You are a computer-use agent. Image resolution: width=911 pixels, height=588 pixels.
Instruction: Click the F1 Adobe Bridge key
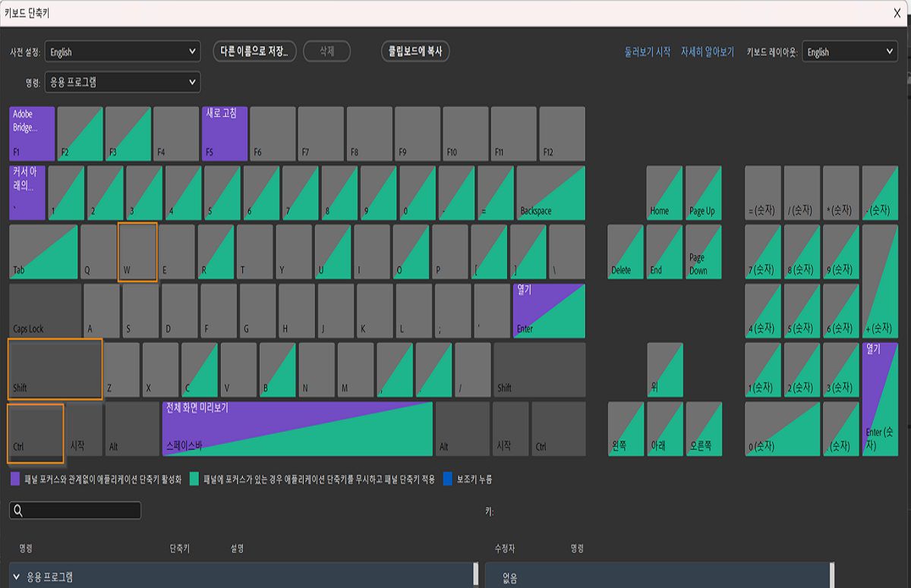[32, 134]
